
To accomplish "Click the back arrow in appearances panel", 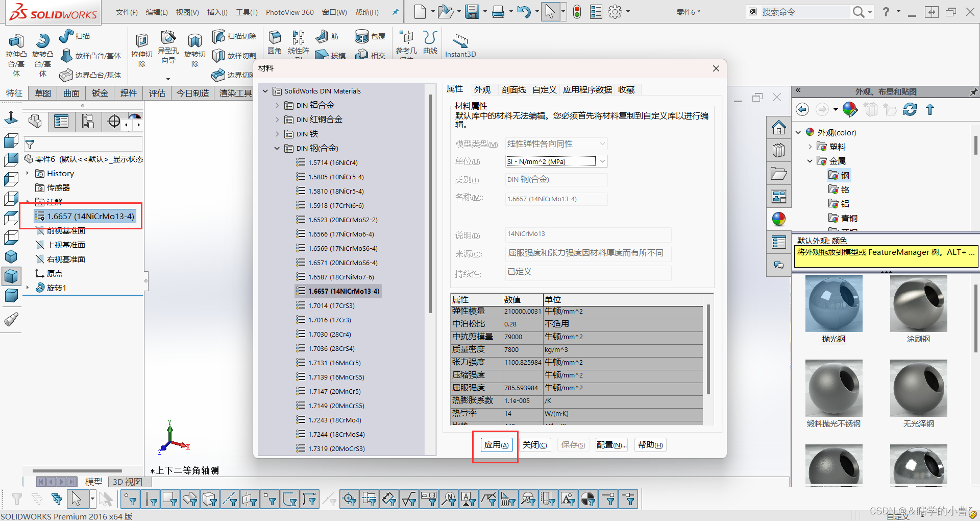I will (802, 109).
